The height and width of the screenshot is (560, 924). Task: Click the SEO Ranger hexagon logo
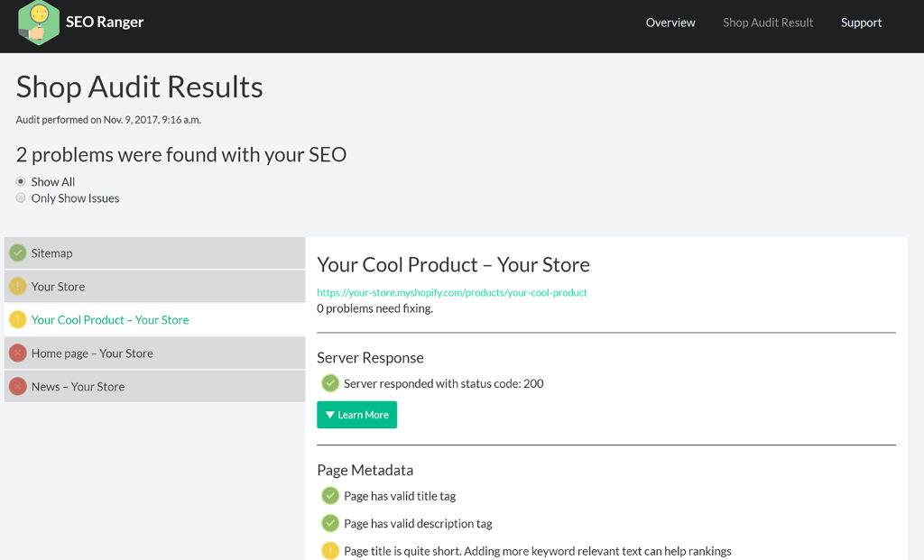coord(38,23)
